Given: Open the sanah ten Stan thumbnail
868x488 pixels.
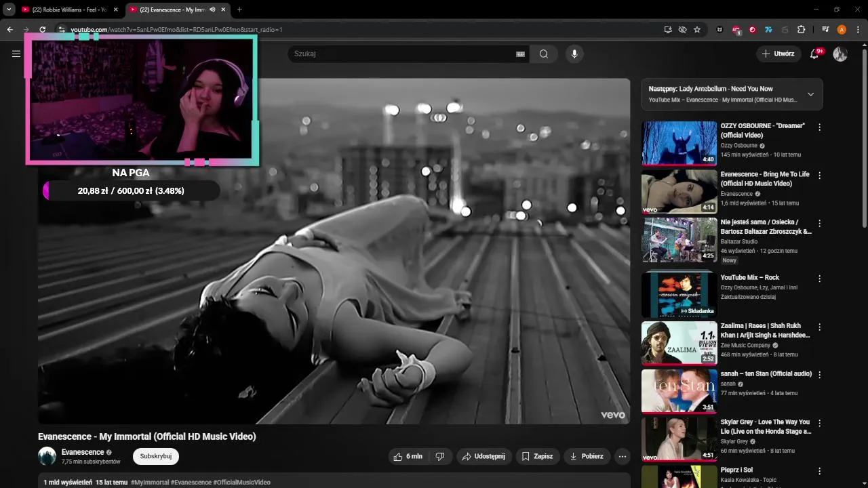Looking at the screenshot, I should [x=679, y=390].
